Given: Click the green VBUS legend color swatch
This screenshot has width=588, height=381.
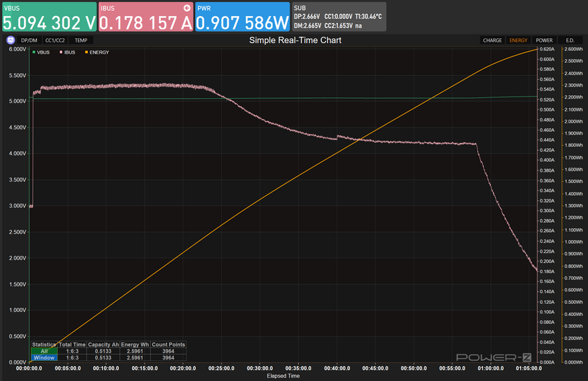Looking at the screenshot, I should 34,52.
